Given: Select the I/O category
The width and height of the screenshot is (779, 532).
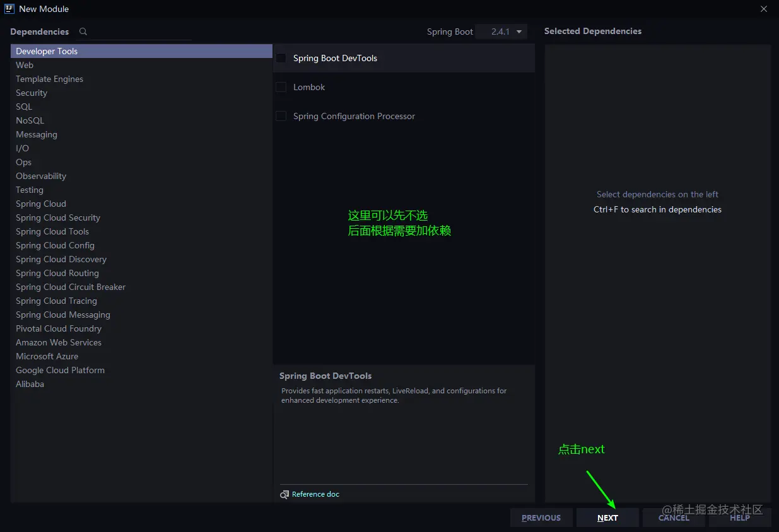Looking at the screenshot, I should 141,148.
